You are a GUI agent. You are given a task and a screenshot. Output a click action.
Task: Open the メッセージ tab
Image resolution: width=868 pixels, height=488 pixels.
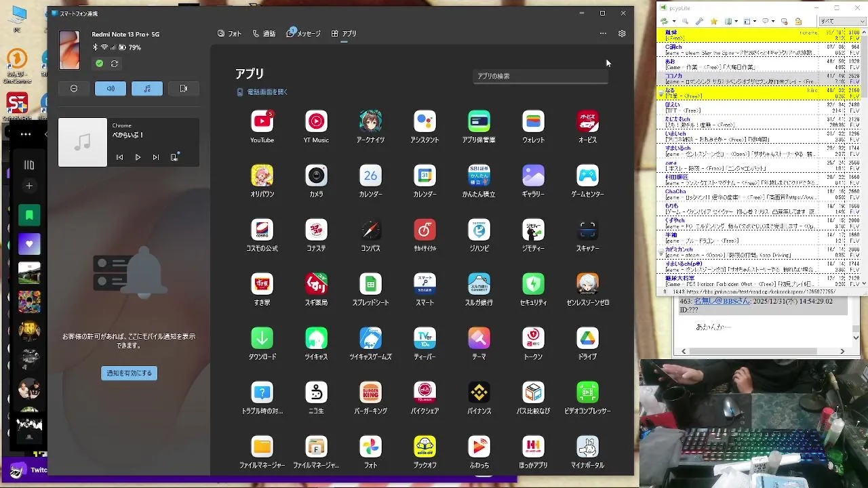303,34
